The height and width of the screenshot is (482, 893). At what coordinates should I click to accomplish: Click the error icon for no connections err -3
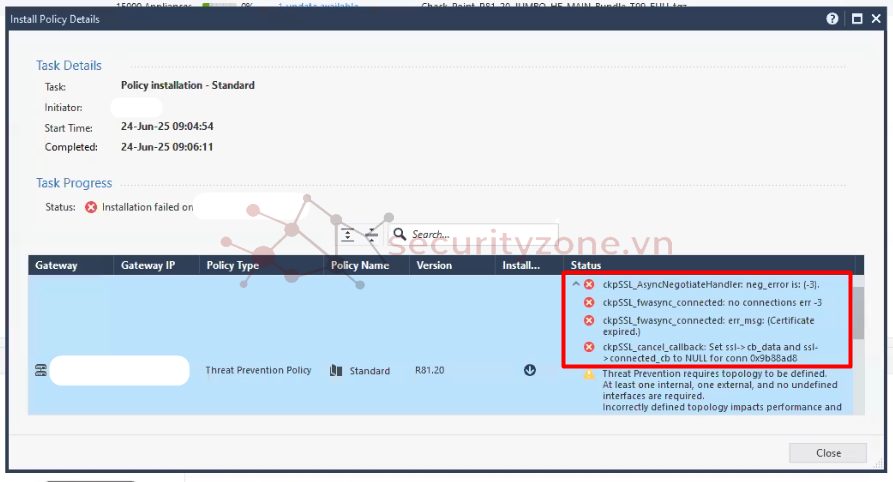tap(589, 303)
